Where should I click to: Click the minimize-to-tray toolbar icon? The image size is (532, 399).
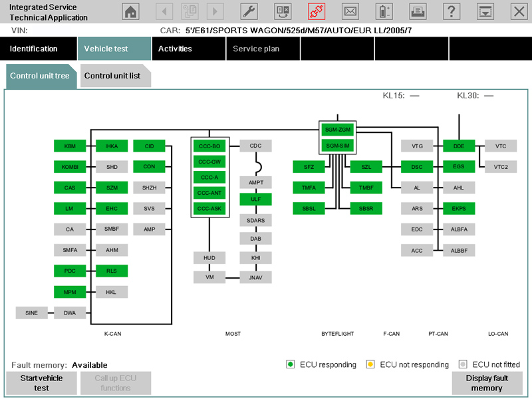point(485,11)
